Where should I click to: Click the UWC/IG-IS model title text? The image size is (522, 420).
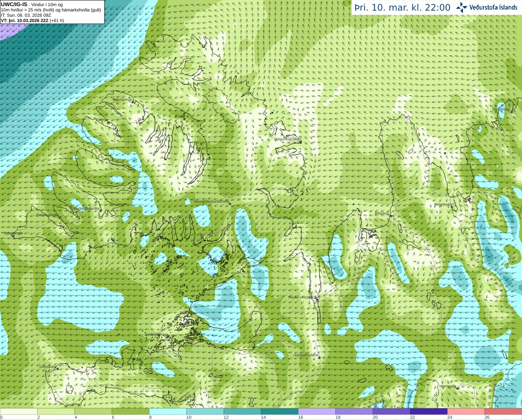click(x=14, y=4)
